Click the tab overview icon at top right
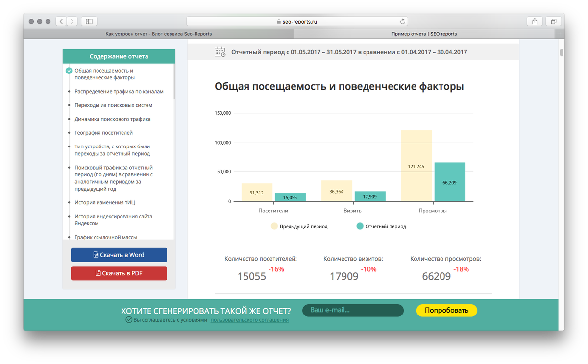The image size is (588, 364). point(553,21)
